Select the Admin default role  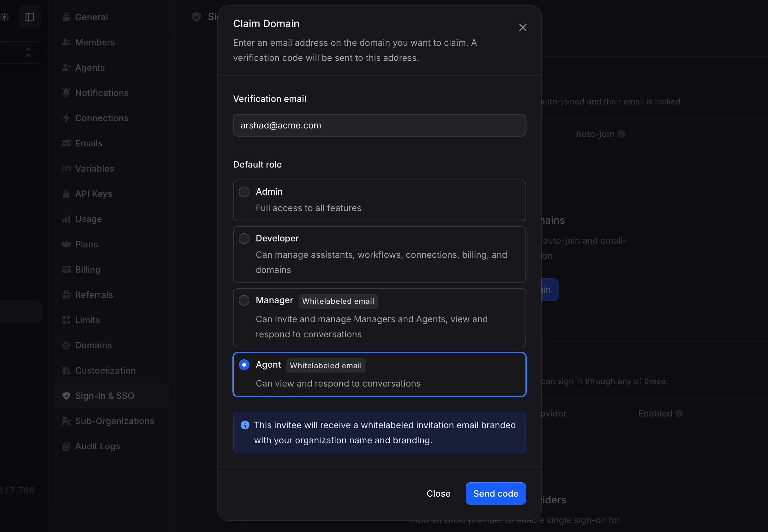(244, 192)
